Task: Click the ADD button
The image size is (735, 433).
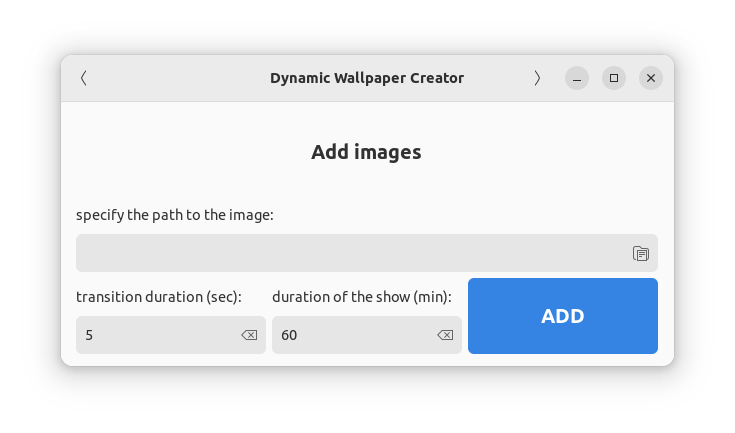Action: click(562, 316)
